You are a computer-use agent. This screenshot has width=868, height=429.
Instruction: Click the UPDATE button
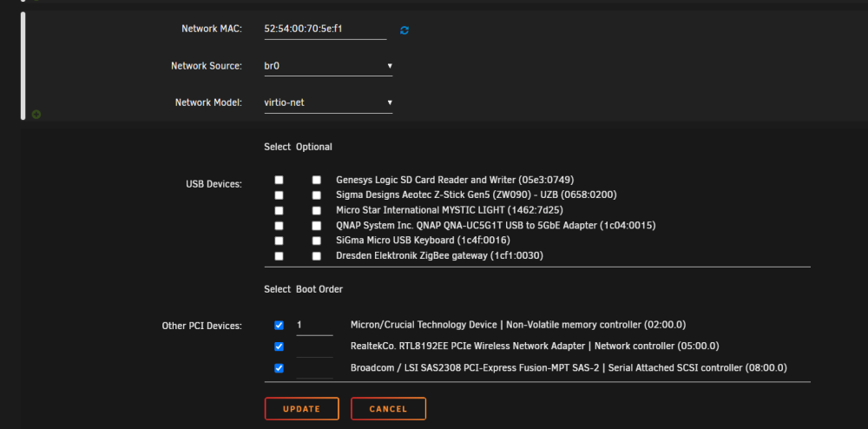(x=302, y=409)
